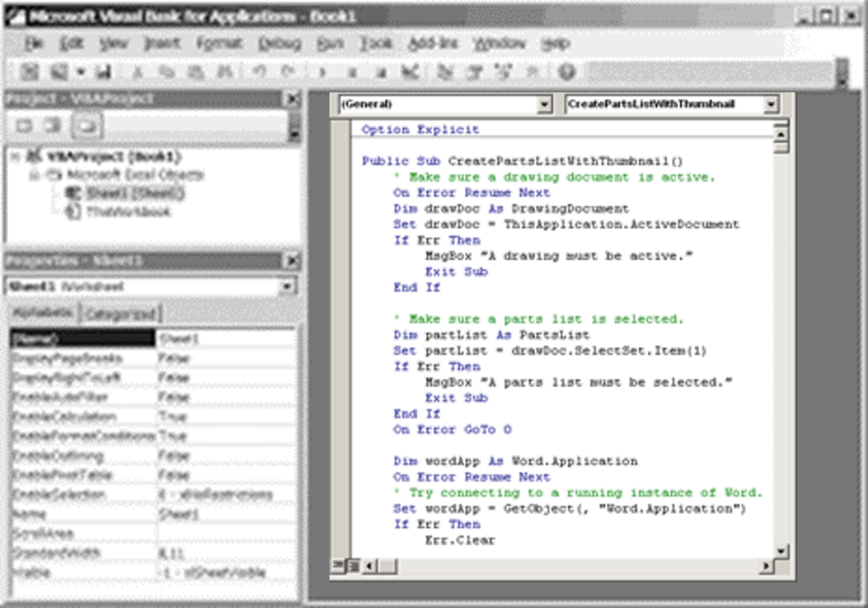
Task: Toggle Folders button in the Project pane
Action: [x=87, y=125]
